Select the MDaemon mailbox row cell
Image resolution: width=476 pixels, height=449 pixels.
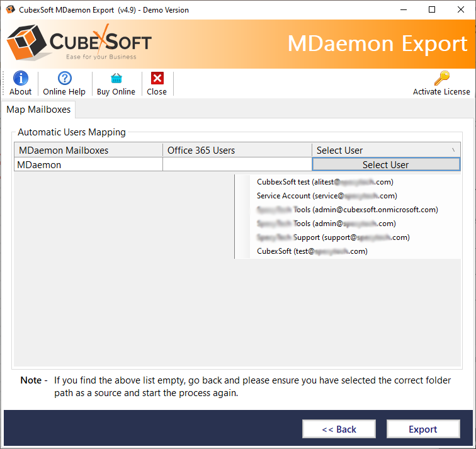tap(88, 164)
